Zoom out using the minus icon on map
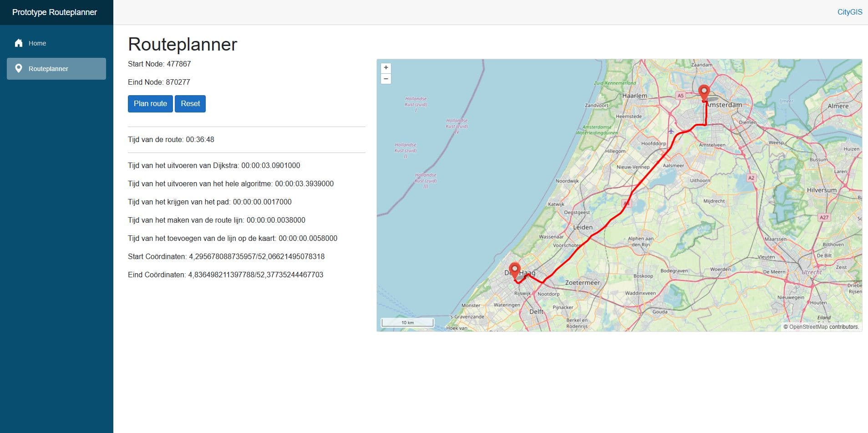The width and height of the screenshot is (868, 433). coord(386,79)
